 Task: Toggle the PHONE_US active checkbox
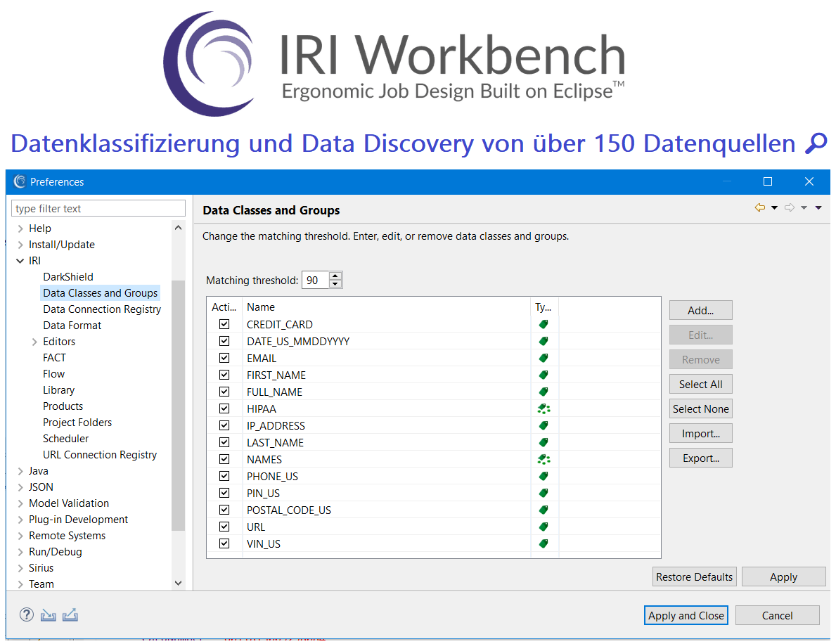224,476
